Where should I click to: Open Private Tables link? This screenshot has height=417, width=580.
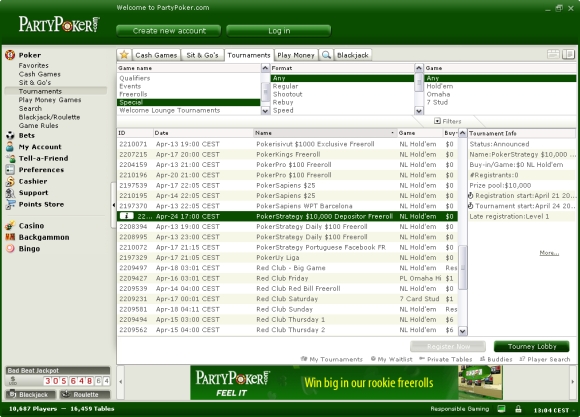445,359
